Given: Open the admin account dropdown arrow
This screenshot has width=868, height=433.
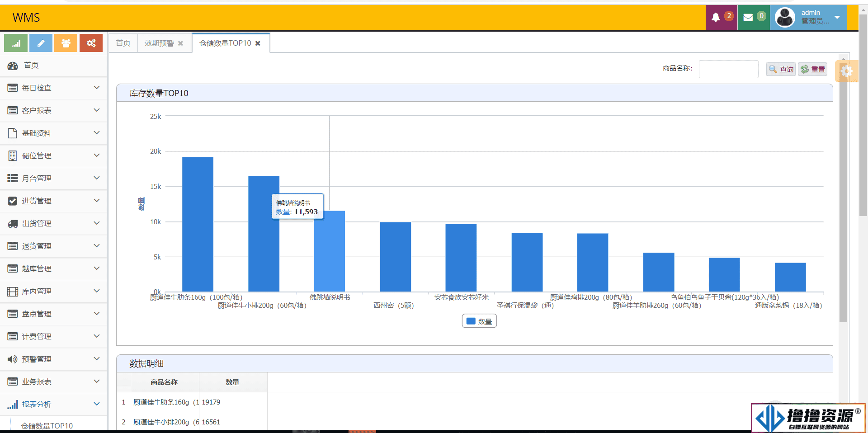Looking at the screenshot, I should point(837,18).
